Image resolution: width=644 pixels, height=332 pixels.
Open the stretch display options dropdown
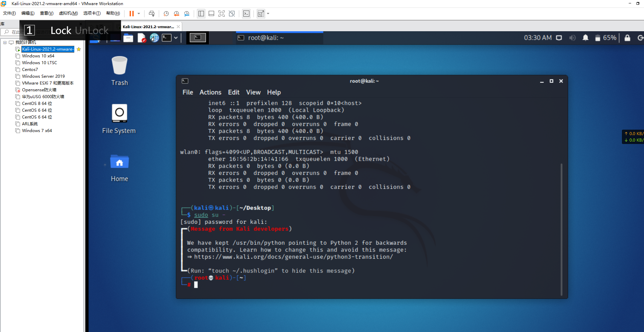tap(268, 14)
